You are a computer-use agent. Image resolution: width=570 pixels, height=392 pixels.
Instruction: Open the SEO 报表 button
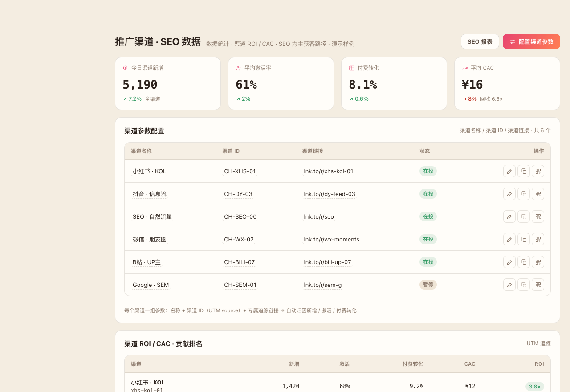click(x=480, y=41)
